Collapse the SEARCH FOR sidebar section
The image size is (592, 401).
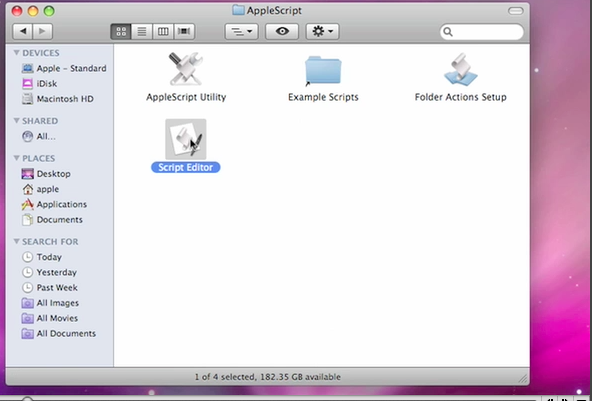[x=16, y=241]
